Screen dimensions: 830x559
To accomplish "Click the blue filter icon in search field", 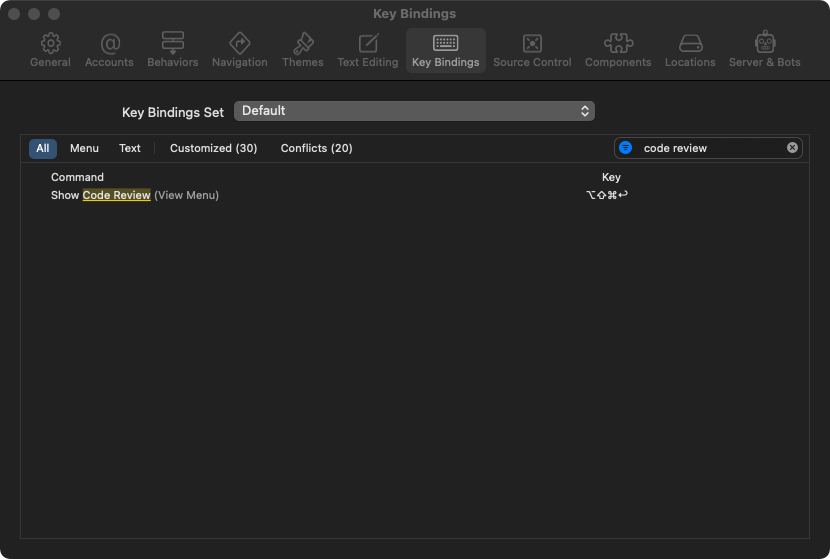I will (626, 148).
